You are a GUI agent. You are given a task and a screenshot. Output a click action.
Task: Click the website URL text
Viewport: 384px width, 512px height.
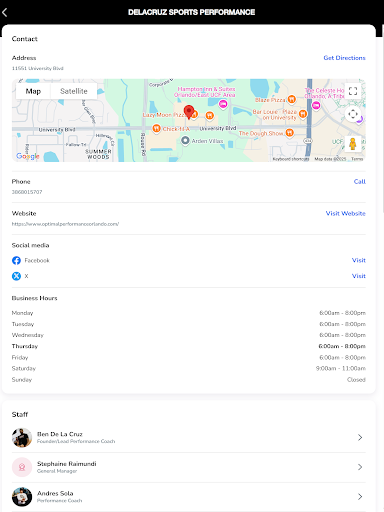65,224
